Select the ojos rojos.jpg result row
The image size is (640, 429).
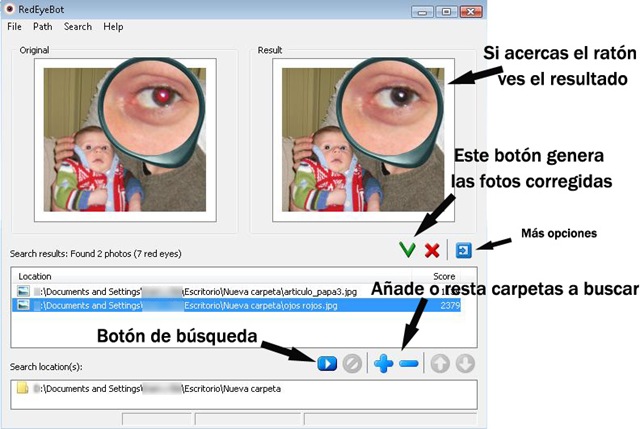coord(237,305)
